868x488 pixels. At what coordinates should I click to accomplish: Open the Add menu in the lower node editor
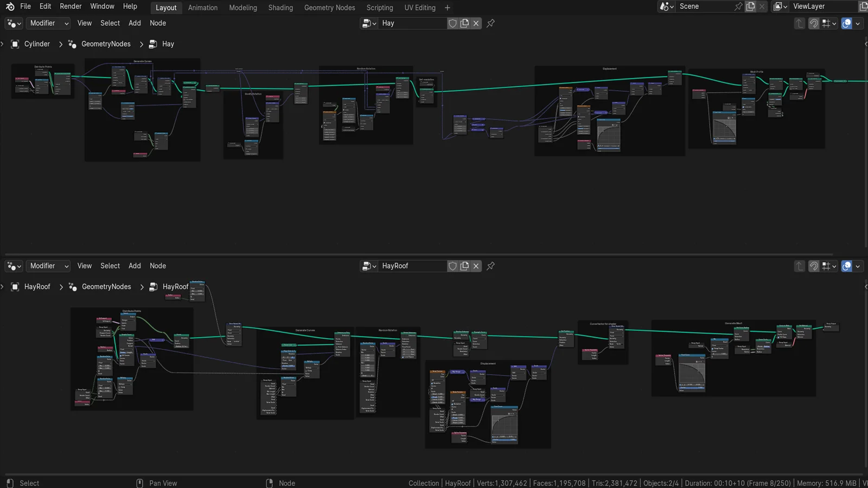click(135, 266)
